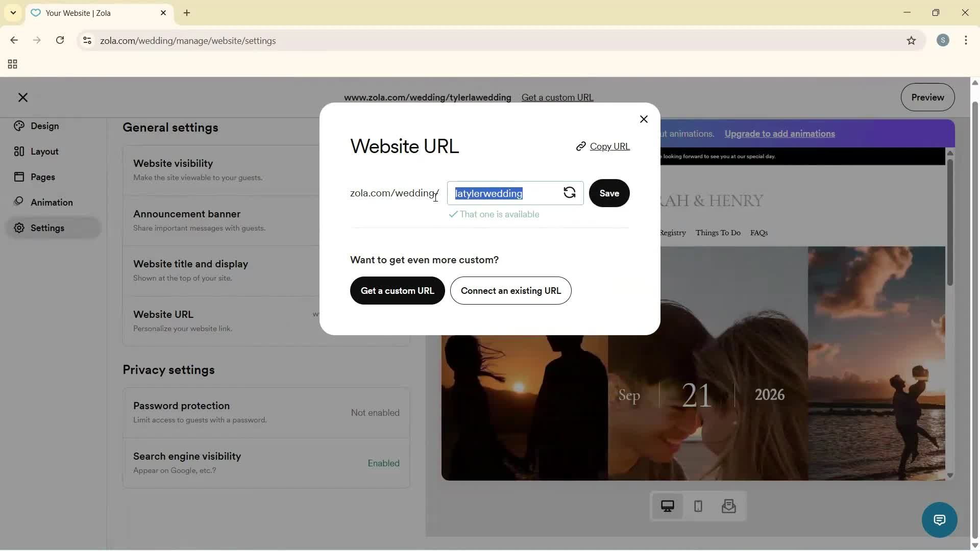Open email preview using envelope icon
Screen dimensions: 980x551
point(729,506)
